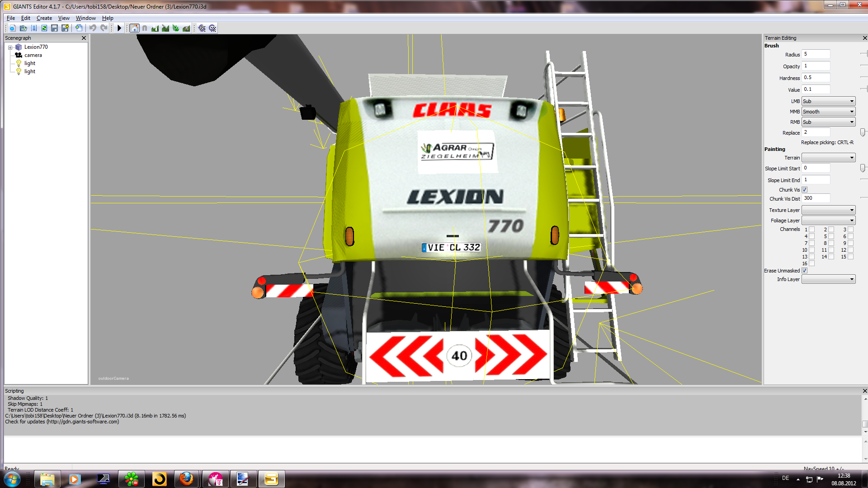
Task: Enable channel 16 checkbox
Action: (812, 263)
